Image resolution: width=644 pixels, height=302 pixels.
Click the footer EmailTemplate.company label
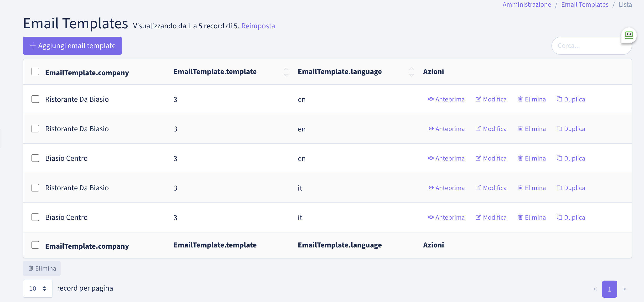(87, 246)
